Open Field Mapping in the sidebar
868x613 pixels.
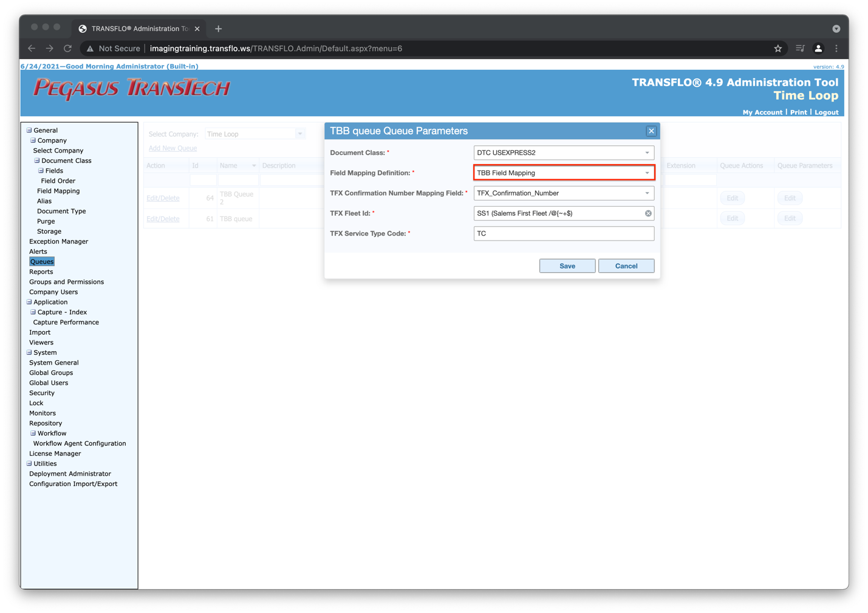click(58, 191)
